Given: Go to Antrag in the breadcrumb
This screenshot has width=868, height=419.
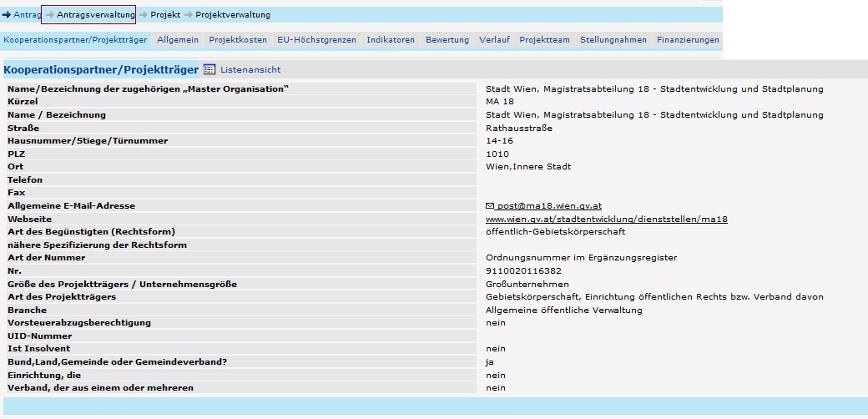Looking at the screenshot, I should click(x=27, y=15).
